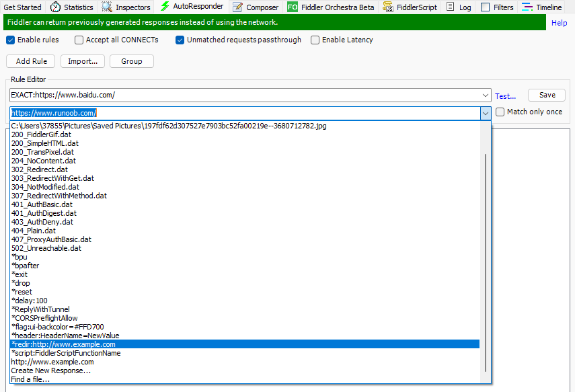Choose the *bpu action
Viewport: 575px width, 392px height.
(245, 257)
